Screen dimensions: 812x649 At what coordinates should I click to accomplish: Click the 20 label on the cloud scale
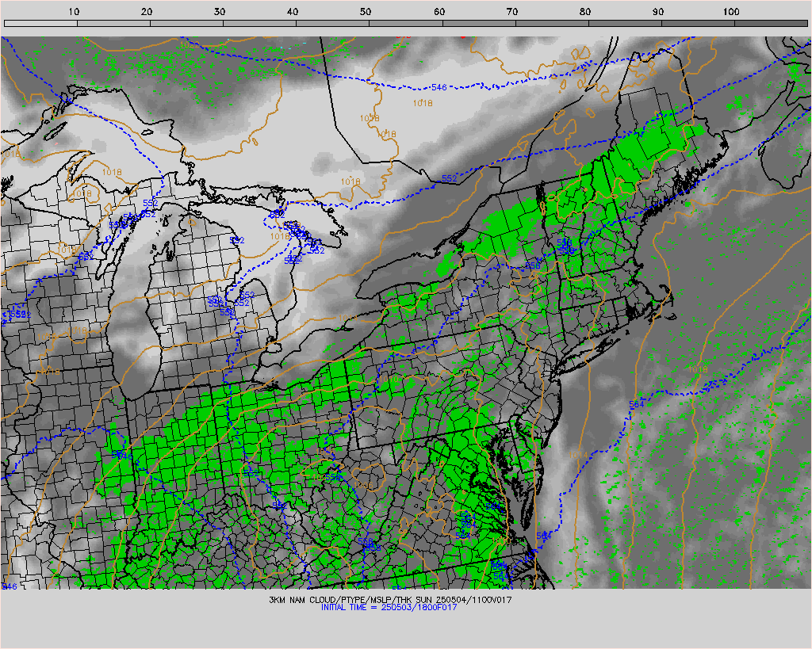click(x=147, y=12)
